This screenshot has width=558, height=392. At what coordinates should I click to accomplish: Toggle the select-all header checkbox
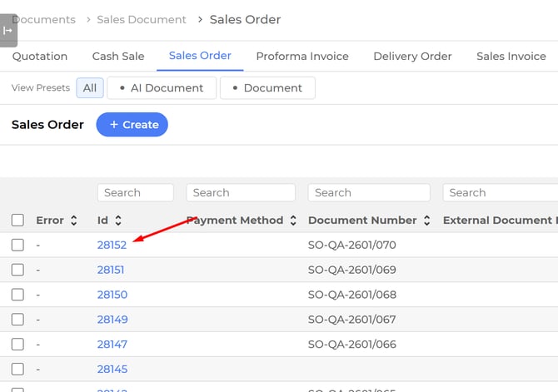pyautogui.click(x=17, y=221)
